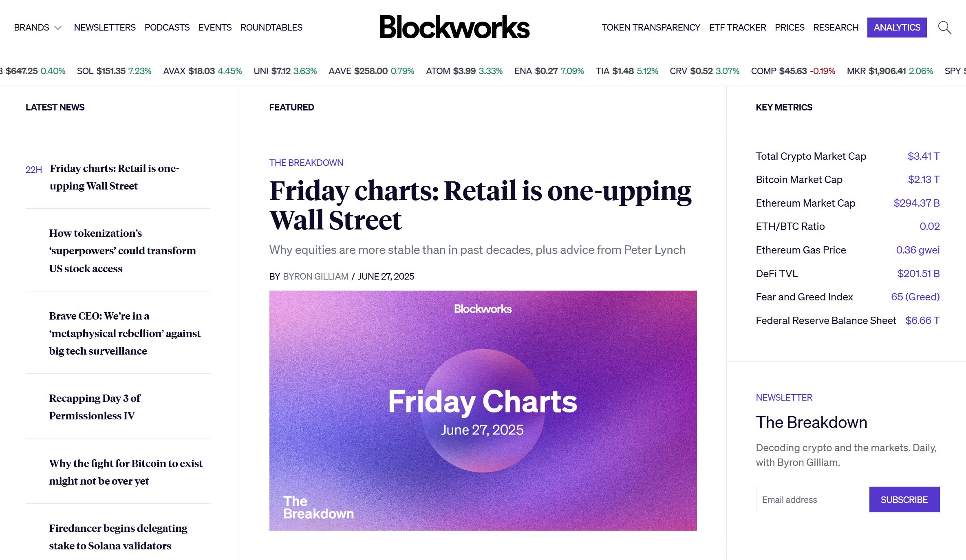Viewport: 966px width, 560px height.
Task: Open author Byron Gilliam's profile link
Action: coord(315,276)
